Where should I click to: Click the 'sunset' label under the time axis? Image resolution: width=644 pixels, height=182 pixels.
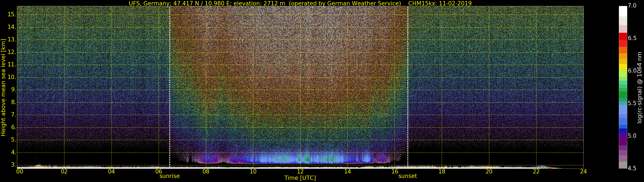pyautogui.click(x=407, y=176)
